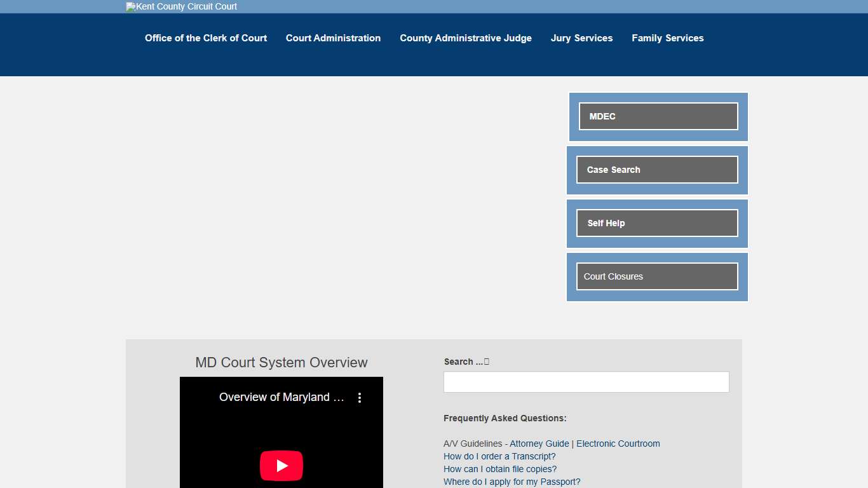Image resolution: width=868 pixels, height=488 pixels.
Task: Open Family Services
Action: [667, 38]
